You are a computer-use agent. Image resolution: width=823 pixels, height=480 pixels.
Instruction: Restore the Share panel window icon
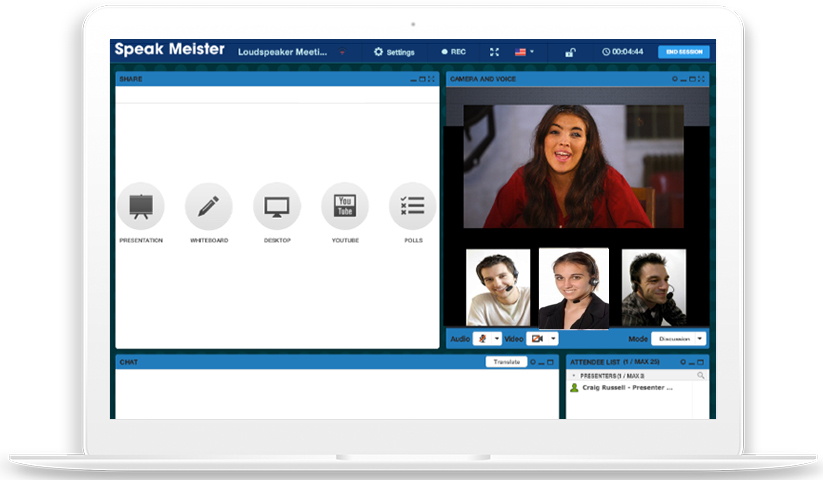point(422,79)
